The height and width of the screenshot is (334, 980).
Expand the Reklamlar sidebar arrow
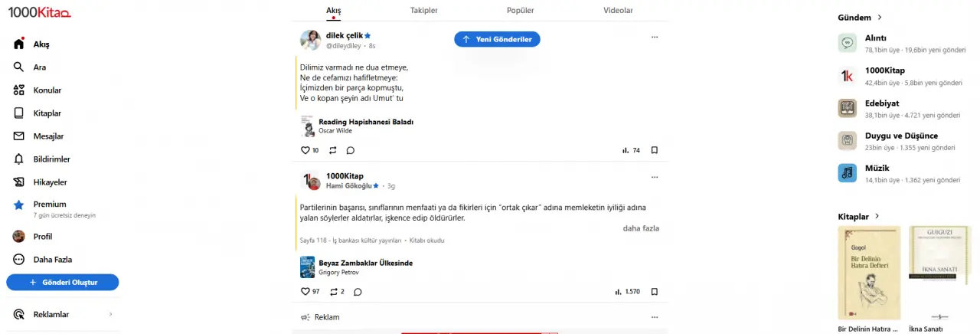pos(110,315)
